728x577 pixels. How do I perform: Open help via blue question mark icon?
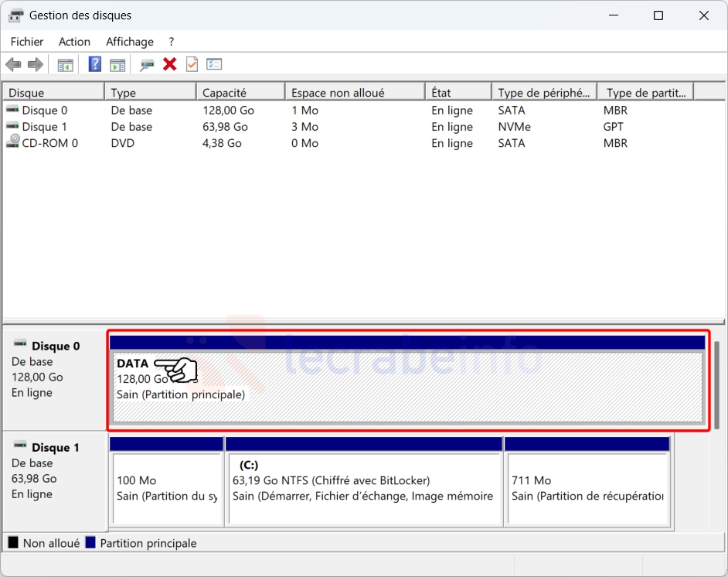pos(95,64)
